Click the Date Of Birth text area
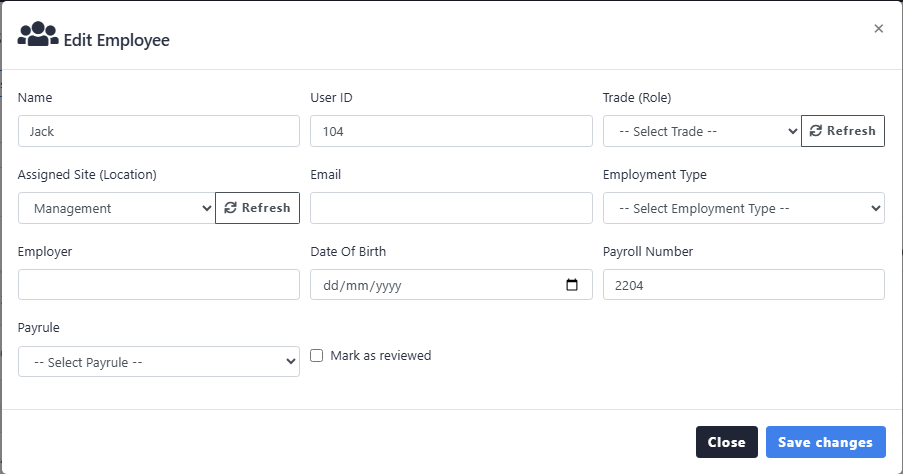The height and width of the screenshot is (474, 903). point(430,285)
